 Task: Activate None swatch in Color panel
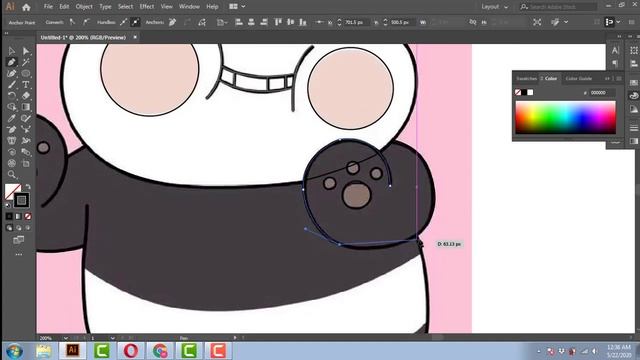(x=518, y=92)
